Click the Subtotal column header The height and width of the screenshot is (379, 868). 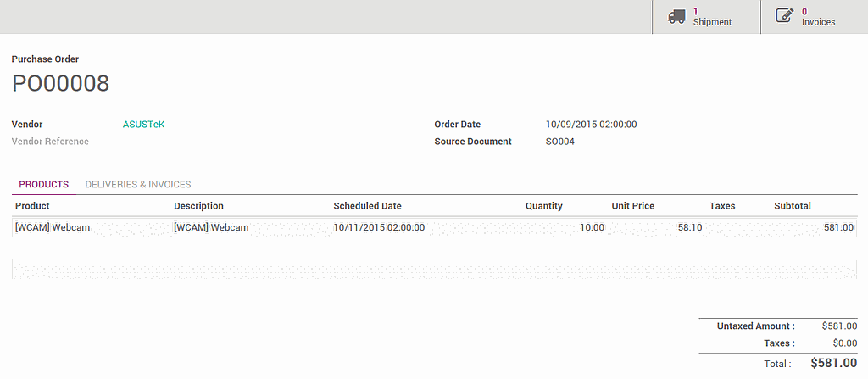pyautogui.click(x=792, y=206)
